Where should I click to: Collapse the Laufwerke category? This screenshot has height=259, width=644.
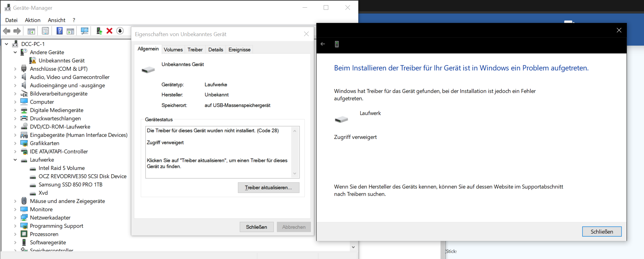(x=15, y=160)
